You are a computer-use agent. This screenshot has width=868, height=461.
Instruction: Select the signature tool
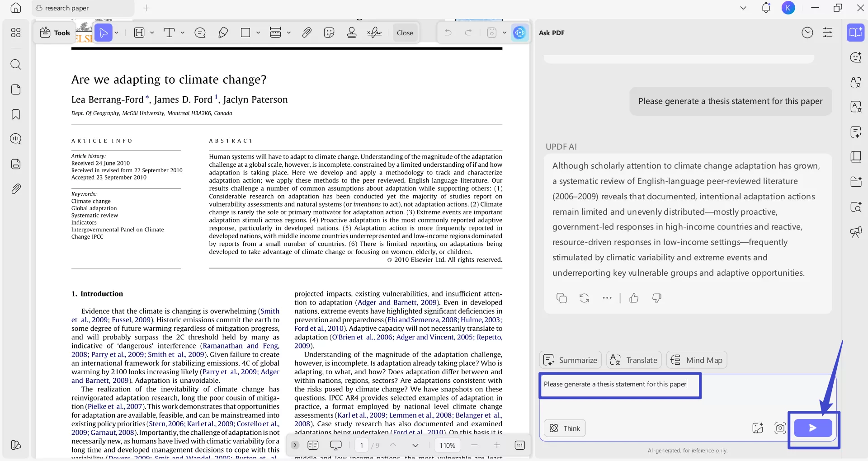375,33
